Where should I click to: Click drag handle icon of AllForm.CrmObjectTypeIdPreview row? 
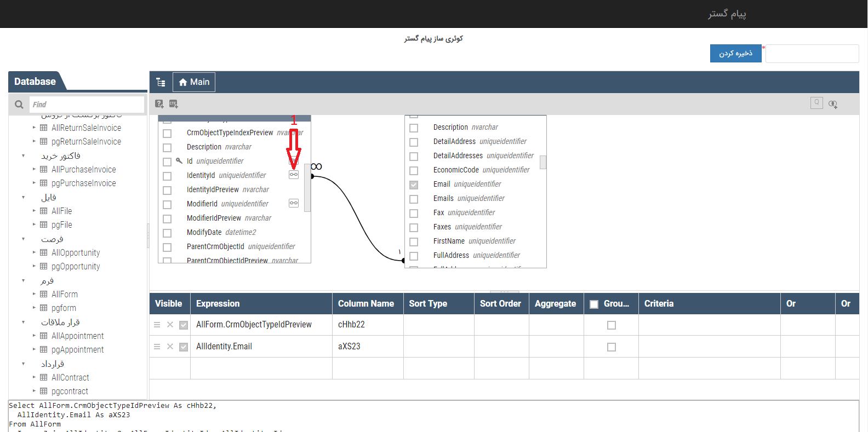pos(157,325)
